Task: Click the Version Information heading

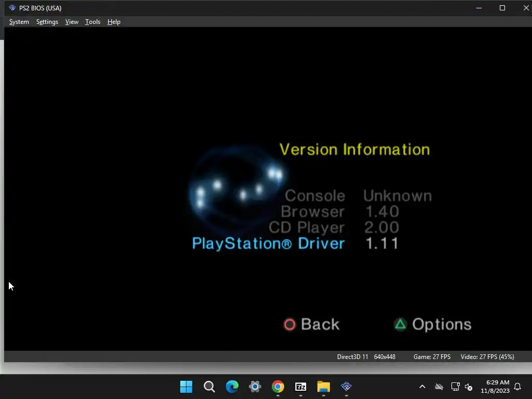Action: 354,150
